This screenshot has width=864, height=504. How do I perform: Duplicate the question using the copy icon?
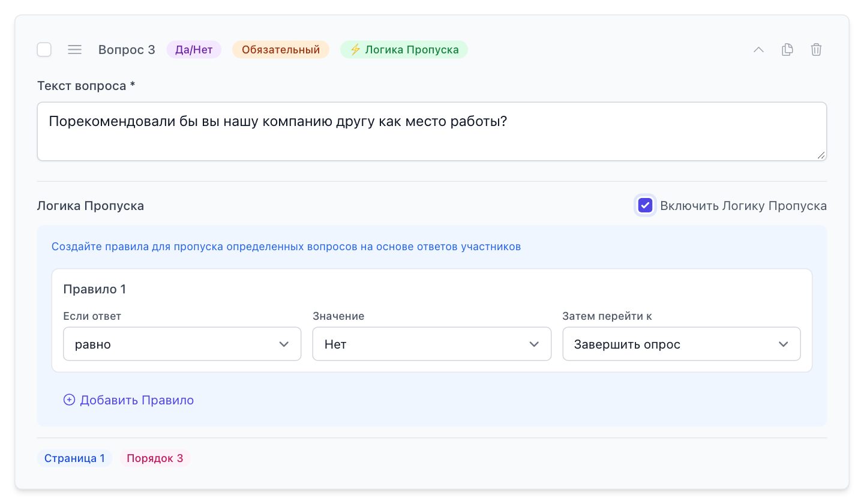(x=787, y=50)
